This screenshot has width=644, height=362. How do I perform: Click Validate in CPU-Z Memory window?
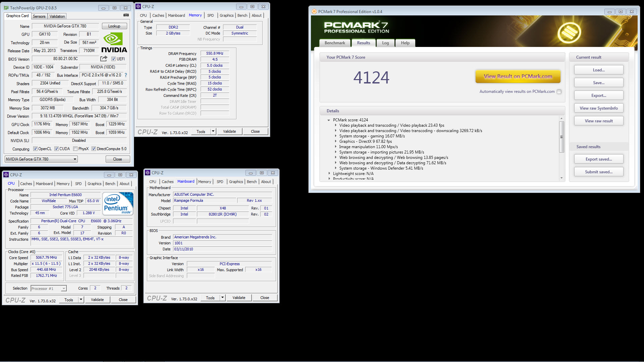coord(229,131)
